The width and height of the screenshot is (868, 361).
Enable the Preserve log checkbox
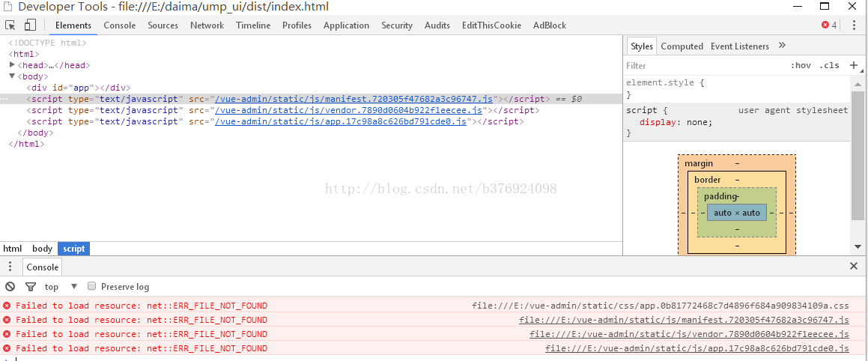[92, 286]
